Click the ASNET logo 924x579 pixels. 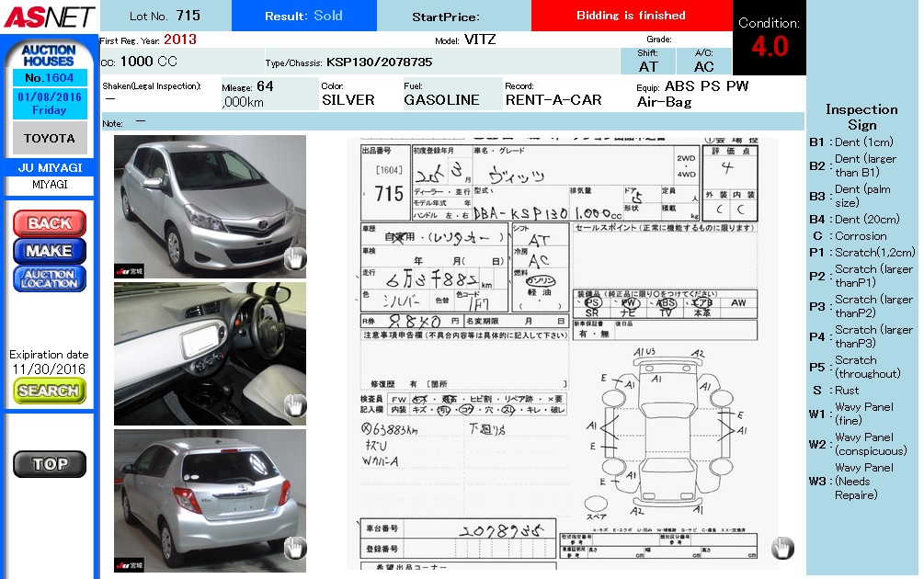pyautogui.click(x=49, y=16)
